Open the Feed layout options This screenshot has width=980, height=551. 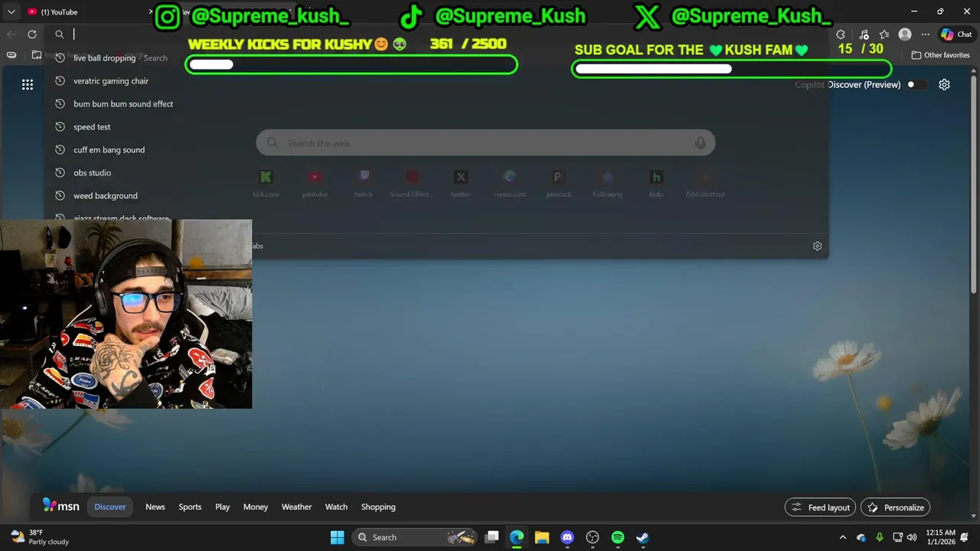[x=820, y=507]
